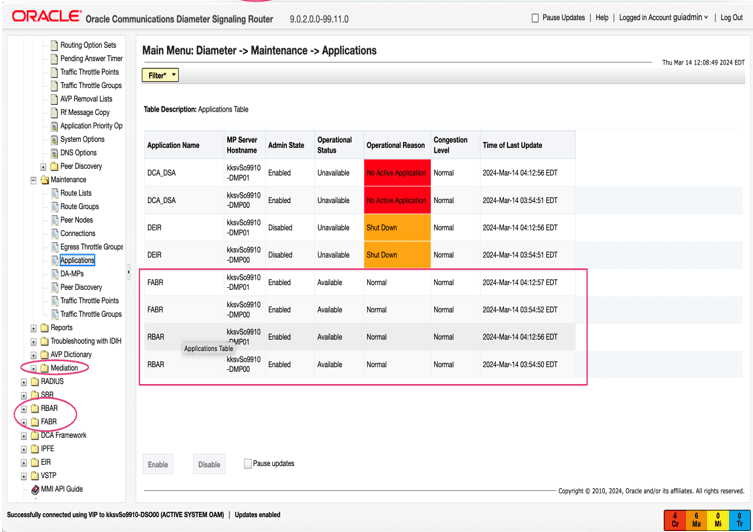
Task: Click the RADIUS folder icon
Action: (35, 381)
